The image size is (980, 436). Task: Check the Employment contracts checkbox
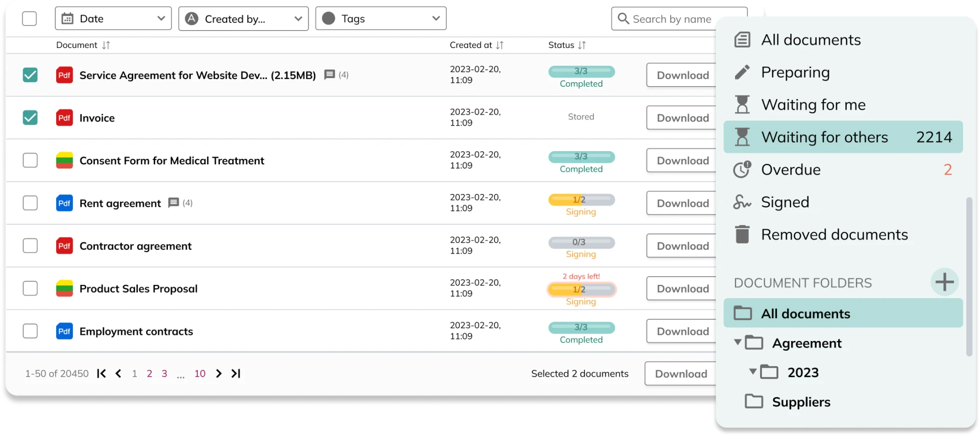pyautogui.click(x=30, y=331)
